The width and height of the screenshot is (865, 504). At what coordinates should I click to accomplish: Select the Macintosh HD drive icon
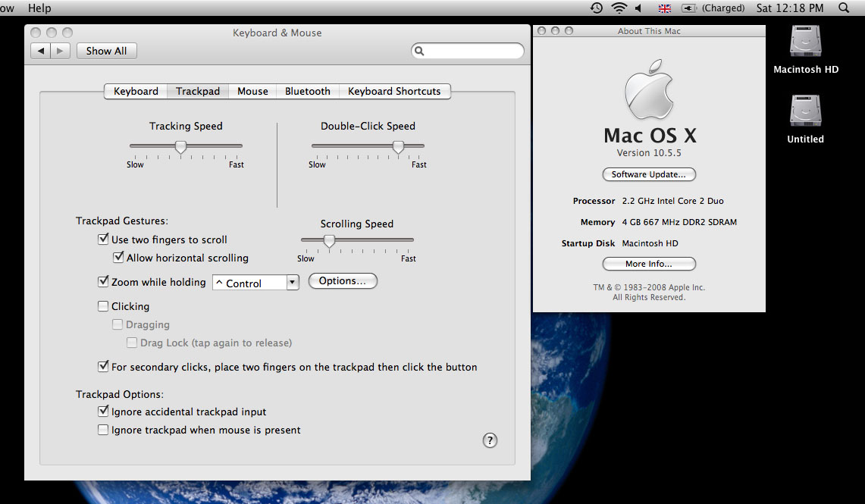coord(805,42)
